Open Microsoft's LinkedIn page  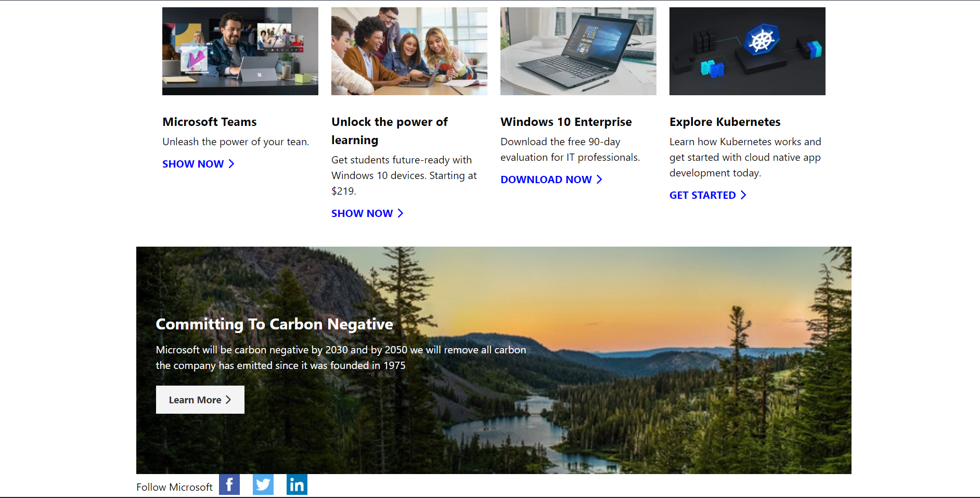(x=297, y=484)
